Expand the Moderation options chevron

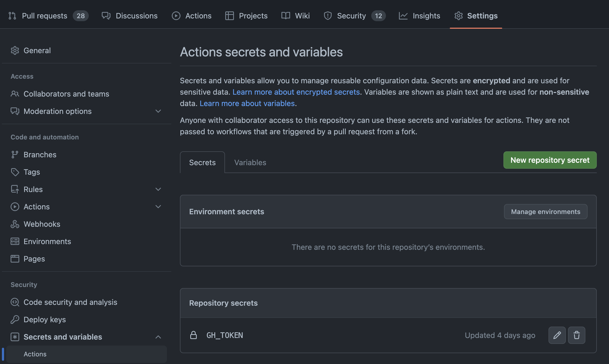tap(158, 111)
